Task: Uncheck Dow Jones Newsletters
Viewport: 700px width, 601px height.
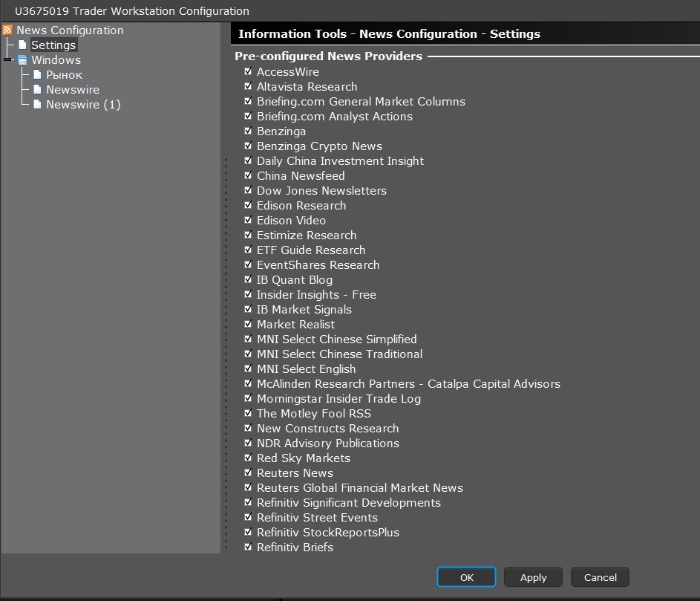Action: 248,190
